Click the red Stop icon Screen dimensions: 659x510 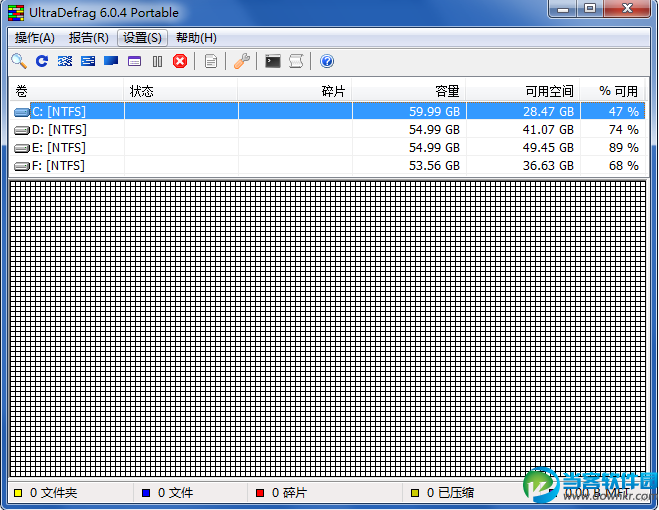point(180,61)
